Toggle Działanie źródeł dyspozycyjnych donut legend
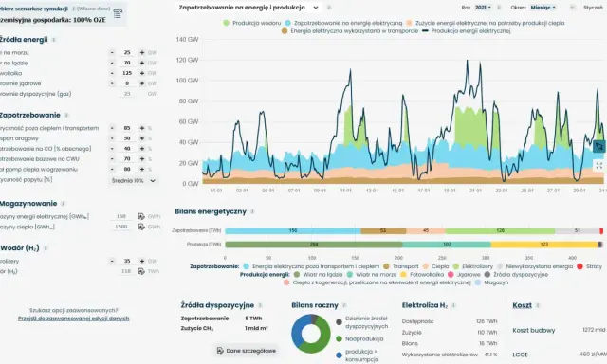Viewport: 607px width, 364px height. point(361,322)
